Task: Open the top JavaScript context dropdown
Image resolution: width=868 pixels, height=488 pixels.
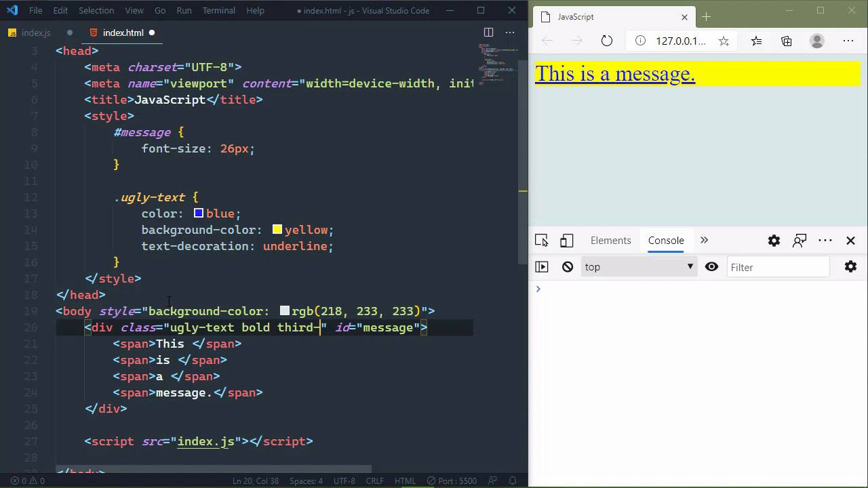Action: pos(638,267)
